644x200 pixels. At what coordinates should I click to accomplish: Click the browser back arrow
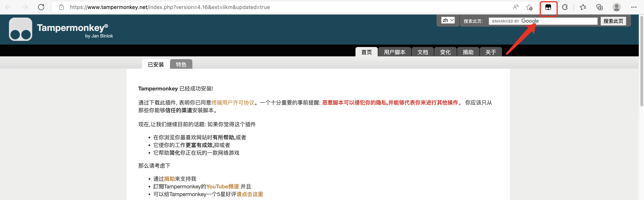tap(8, 7)
